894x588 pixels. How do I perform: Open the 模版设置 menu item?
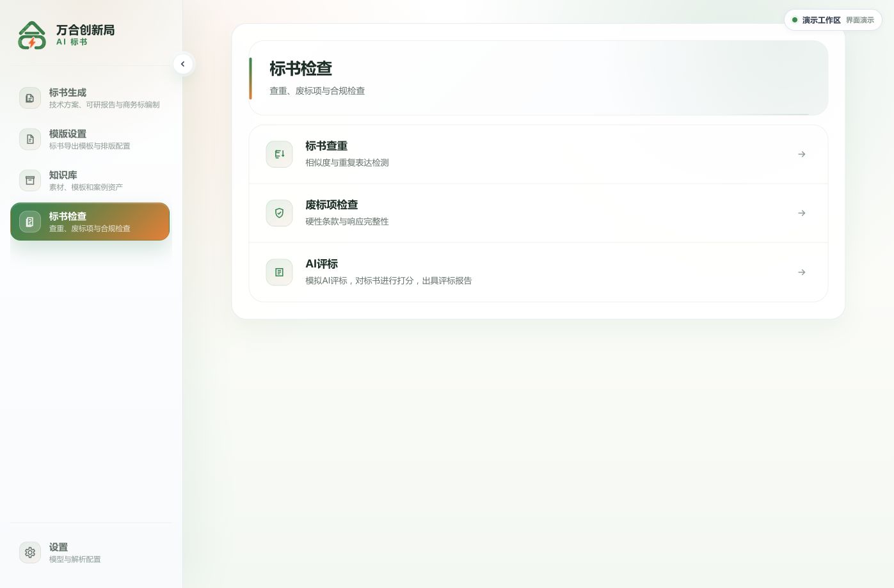[x=90, y=139]
